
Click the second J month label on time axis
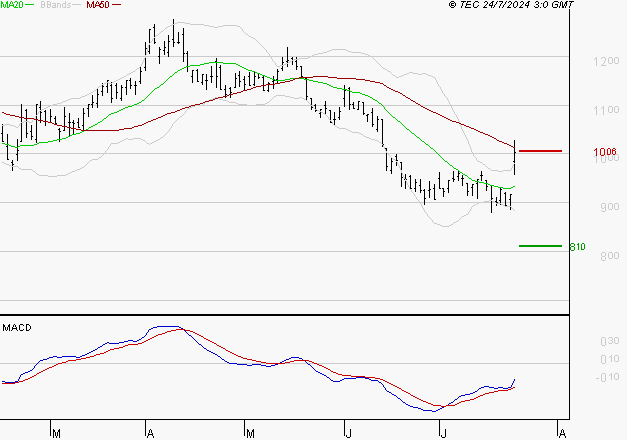pos(443,434)
